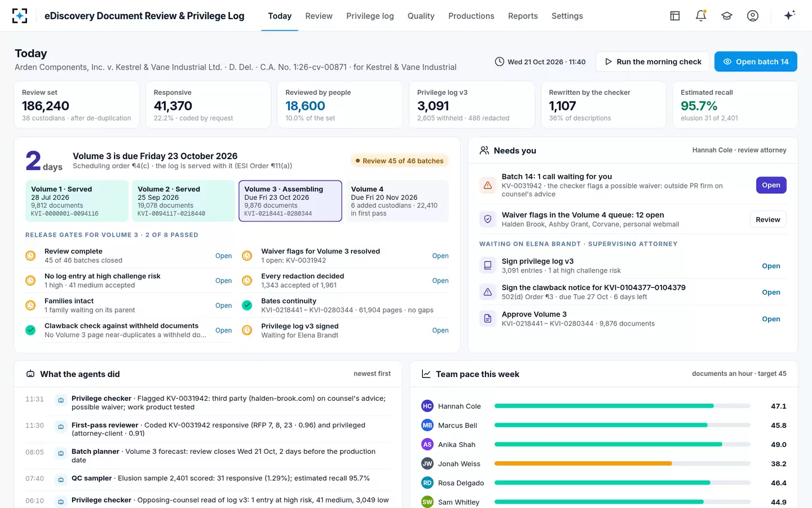Go to the Privilege log tab
The image size is (812, 508).
pos(370,16)
